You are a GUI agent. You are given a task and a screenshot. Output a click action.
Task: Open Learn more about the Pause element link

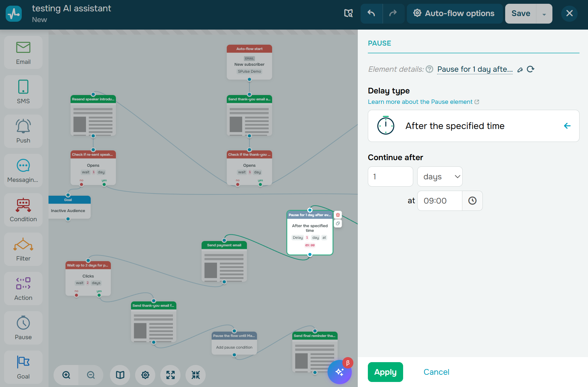[x=424, y=102]
